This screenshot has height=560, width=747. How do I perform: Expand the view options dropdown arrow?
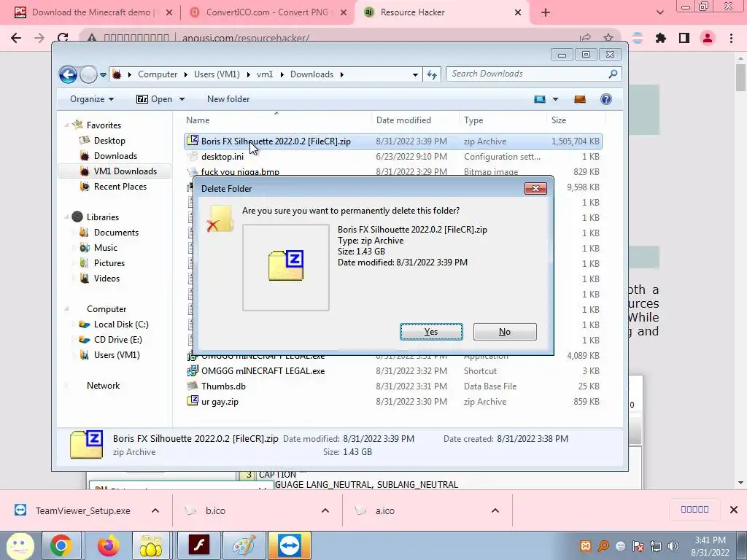[555, 99]
